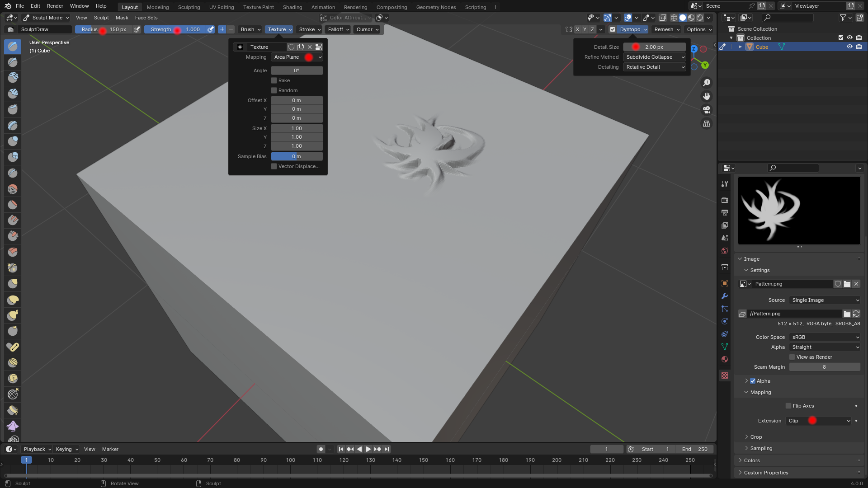
Task: Toggle X axis symmetry button
Action: click(x=577, y=29)
